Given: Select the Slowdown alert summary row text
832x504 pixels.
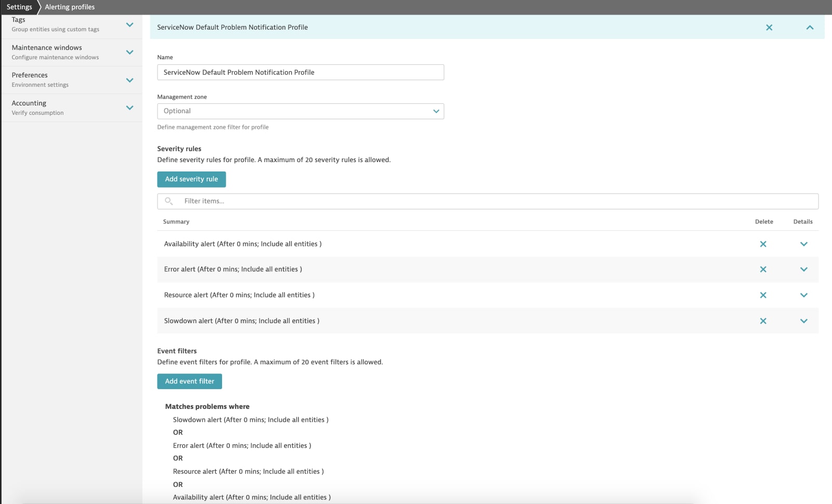Looking at the screenshot, I should click(242, 321).
